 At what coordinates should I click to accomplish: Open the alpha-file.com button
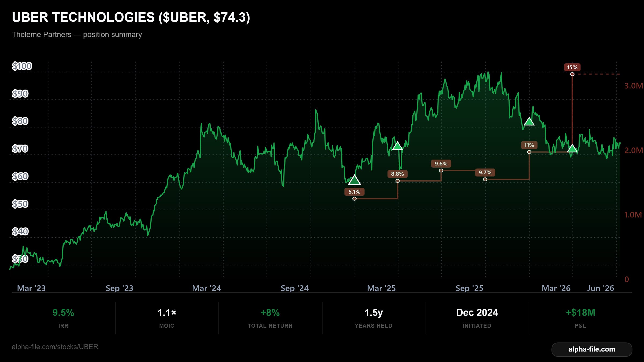coord(592,349)
